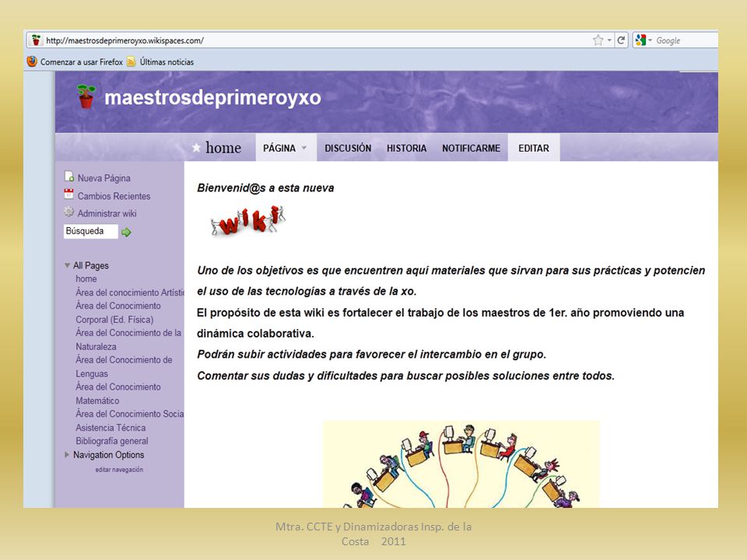Click the bookmark star in the address bar
747x560 pixels.
coord(598,40)
